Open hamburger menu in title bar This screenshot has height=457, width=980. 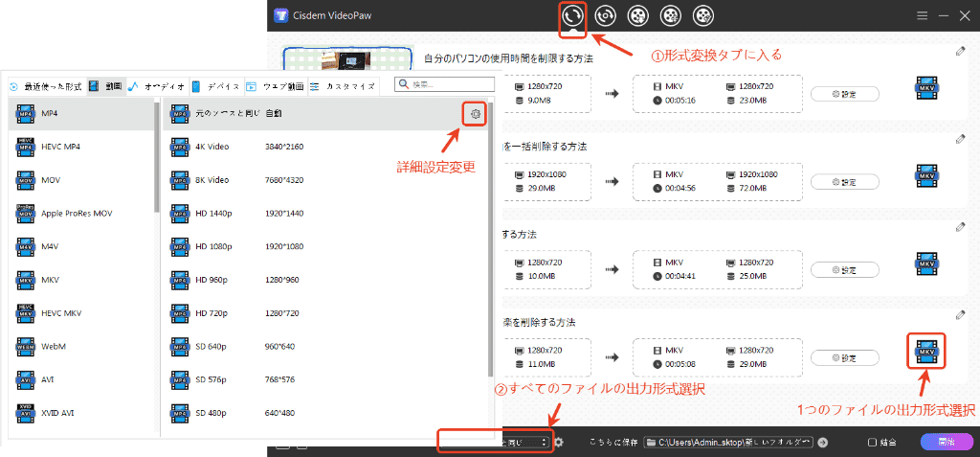click(x=922, y=15)
